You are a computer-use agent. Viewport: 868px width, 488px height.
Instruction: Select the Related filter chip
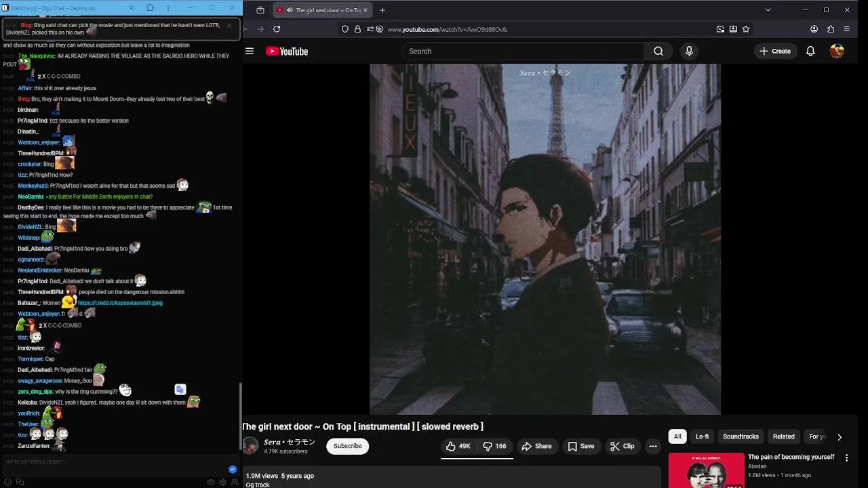(784, 436)
